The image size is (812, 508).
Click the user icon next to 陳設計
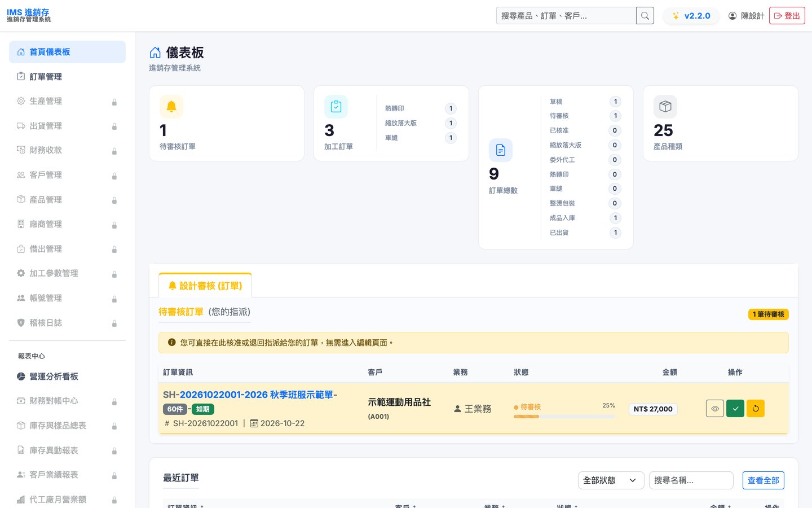coord(732,16)
